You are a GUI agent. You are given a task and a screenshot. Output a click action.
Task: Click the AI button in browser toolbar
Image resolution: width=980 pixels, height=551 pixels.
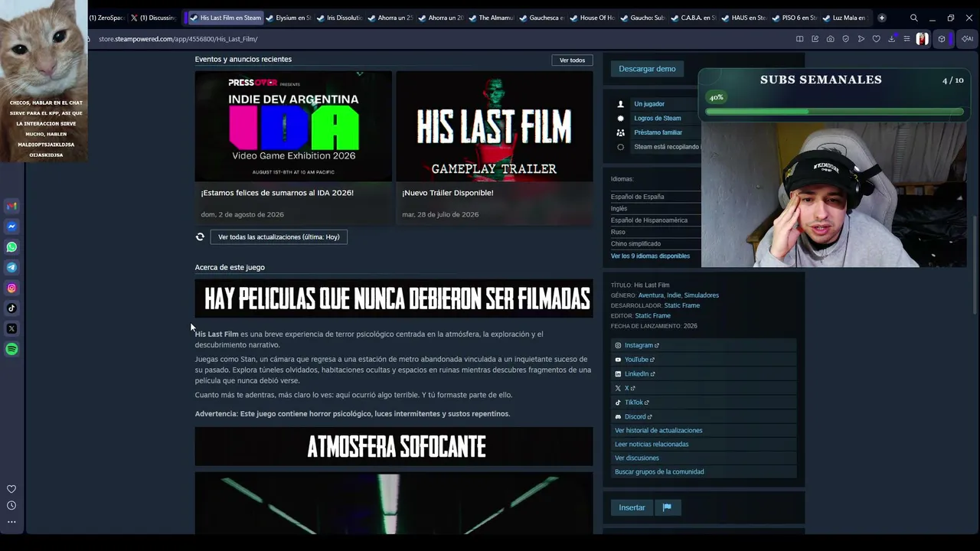[x=967, y=39]
